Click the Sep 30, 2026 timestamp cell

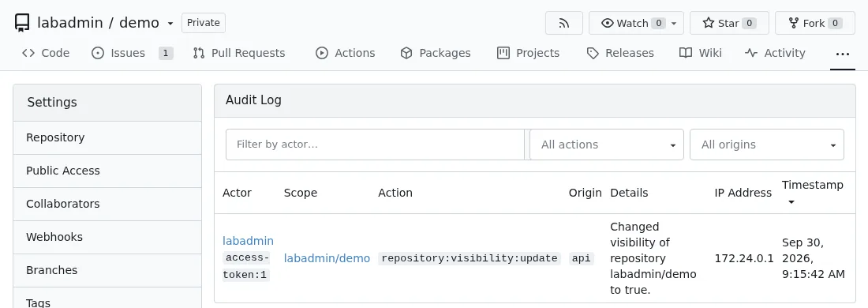click(x=814, y=258)
